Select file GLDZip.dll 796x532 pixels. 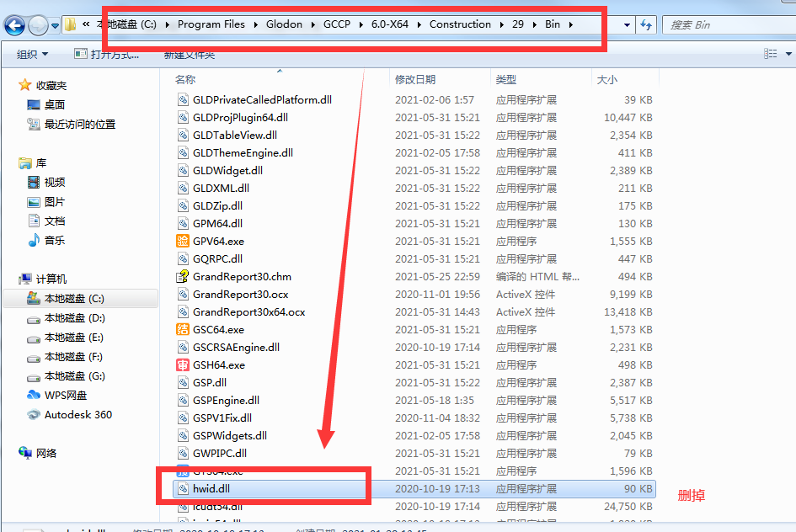click(x=218, y=206)
